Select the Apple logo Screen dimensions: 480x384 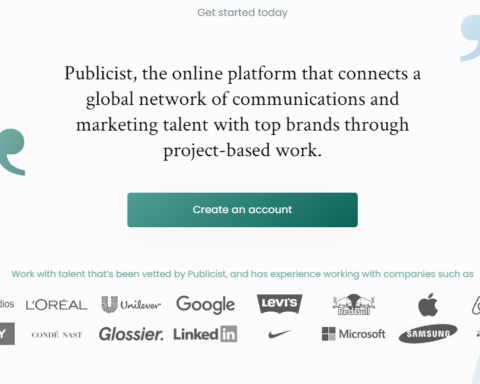(428, 305)
